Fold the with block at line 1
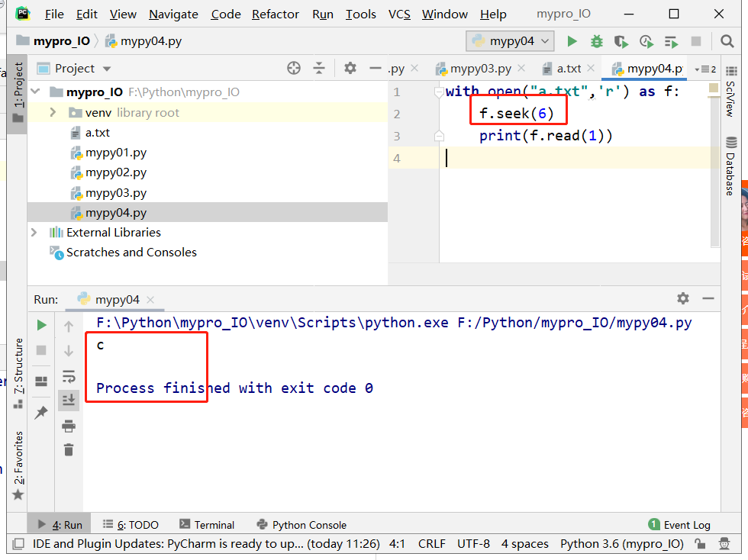The image size is (748, 560). (x=440, y=92)
